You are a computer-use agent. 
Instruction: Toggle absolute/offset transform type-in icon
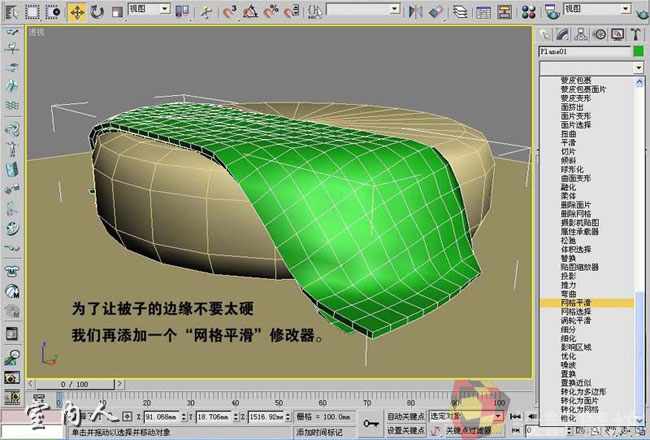[127, 416]
